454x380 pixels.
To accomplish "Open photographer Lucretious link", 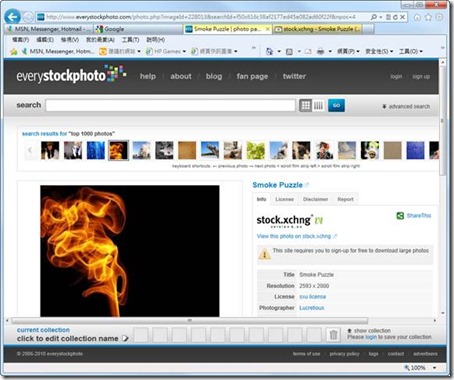I will [x=312, y=308].
